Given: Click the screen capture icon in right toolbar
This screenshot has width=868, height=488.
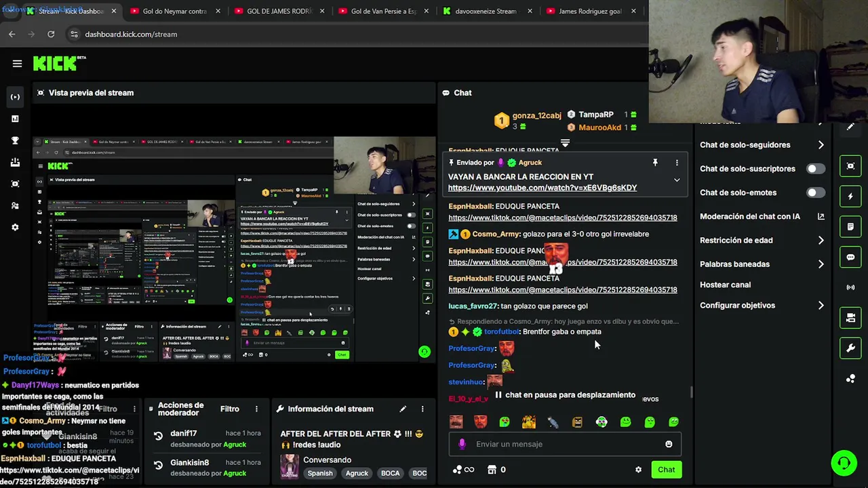Looking at the screenshot, I should pyautogui.click(x=850, y=166).
